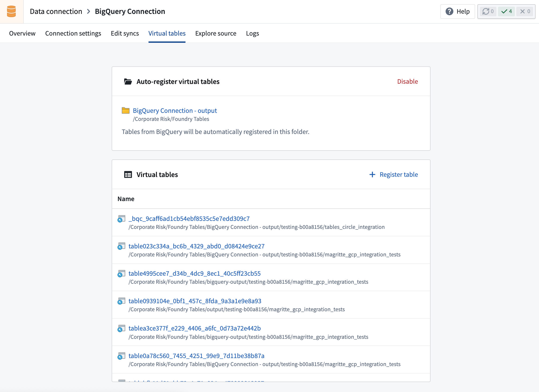The width and height of the screenshot is (539, 392).
Task: Click virtual table icon for table023c334a row
Action: (x=121, y=246)
